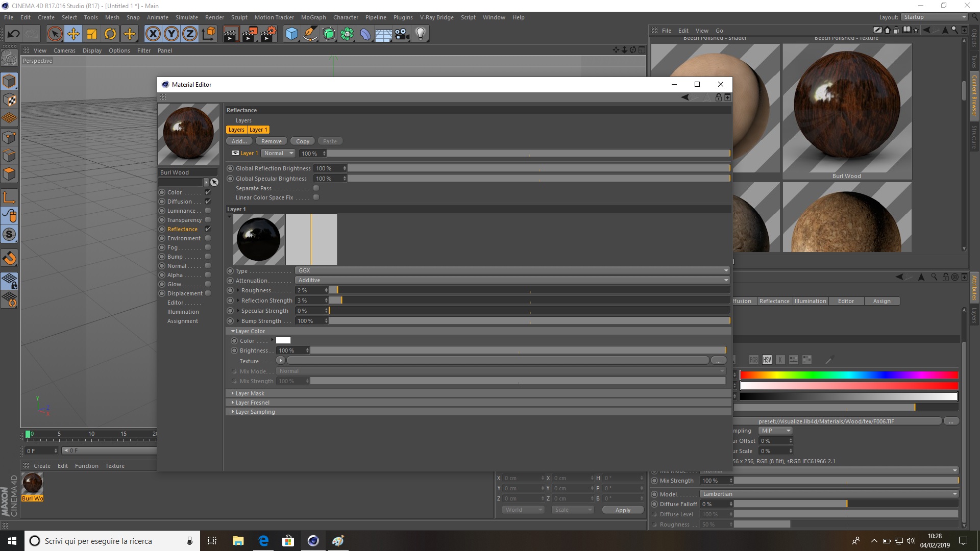The height and width of the screenshot is (551, 980).
Task: Expand the Layer Mask section
Action: (x=233, y=393)
